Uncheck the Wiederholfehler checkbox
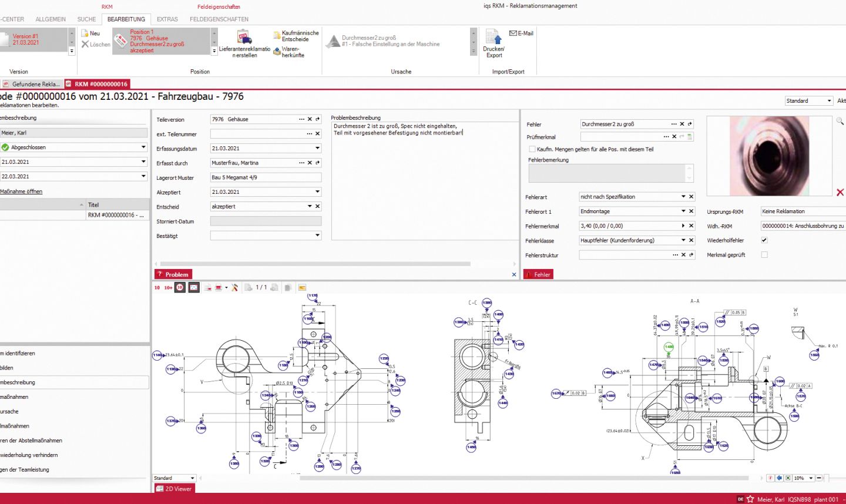This screenshot has width=846, height=504. point(764,240)
